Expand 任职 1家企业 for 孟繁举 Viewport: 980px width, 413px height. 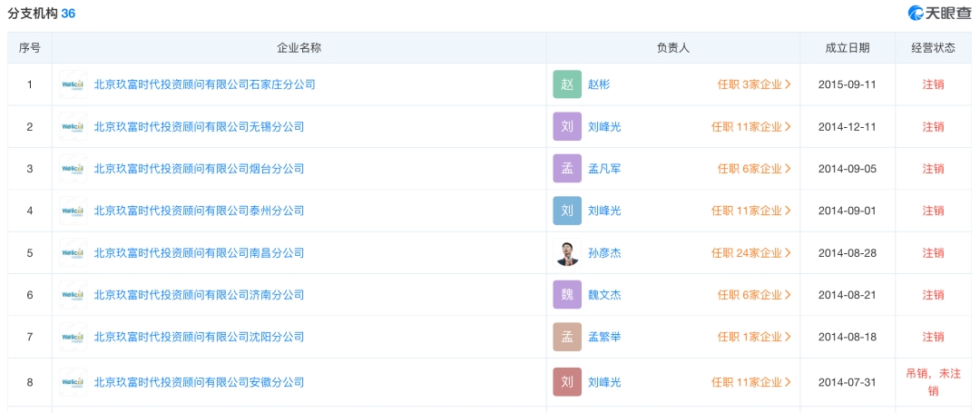754,337
